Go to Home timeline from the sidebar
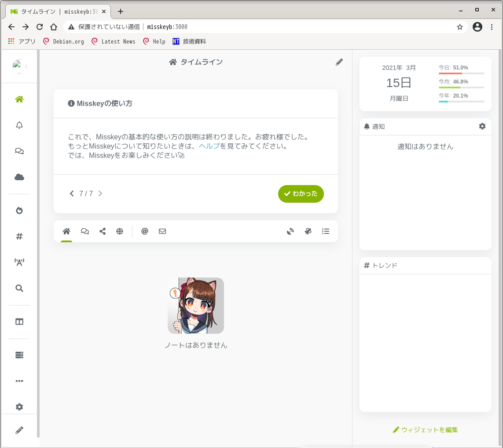The height and width of the screenshot is (448, 503). click(x=19, y=99)
